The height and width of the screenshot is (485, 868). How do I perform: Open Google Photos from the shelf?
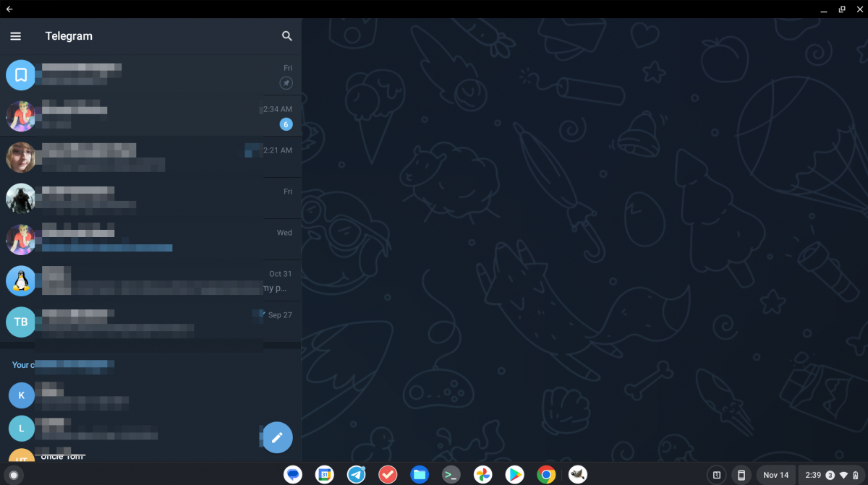pyautogui.click(x=482, y=475)
